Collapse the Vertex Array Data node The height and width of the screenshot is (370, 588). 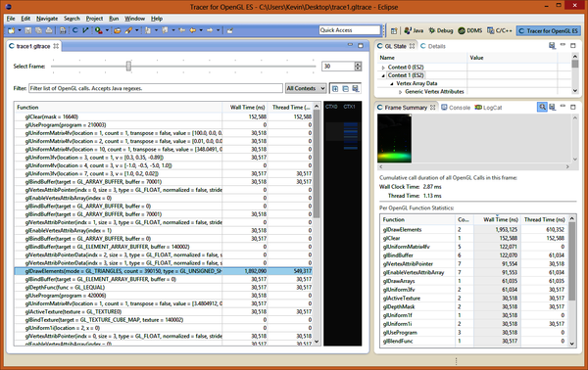[392, 84]
